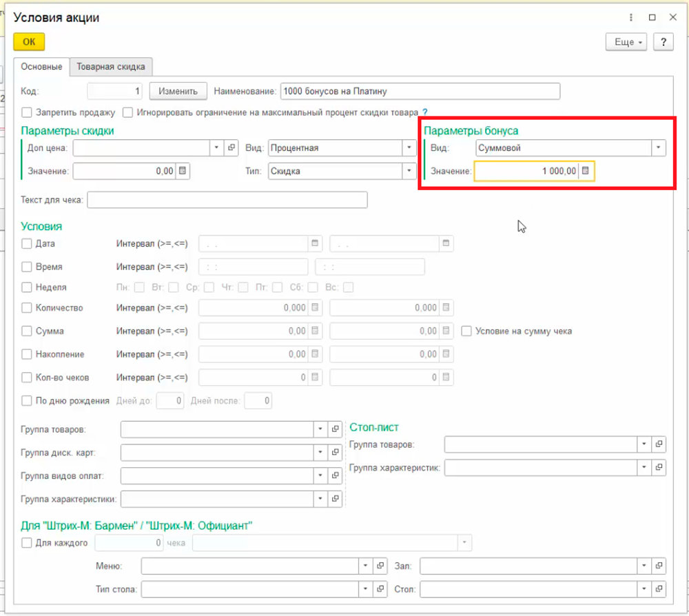Open calculator for bonus Значение field
The image size is (689, 616).
coord(585,171)
